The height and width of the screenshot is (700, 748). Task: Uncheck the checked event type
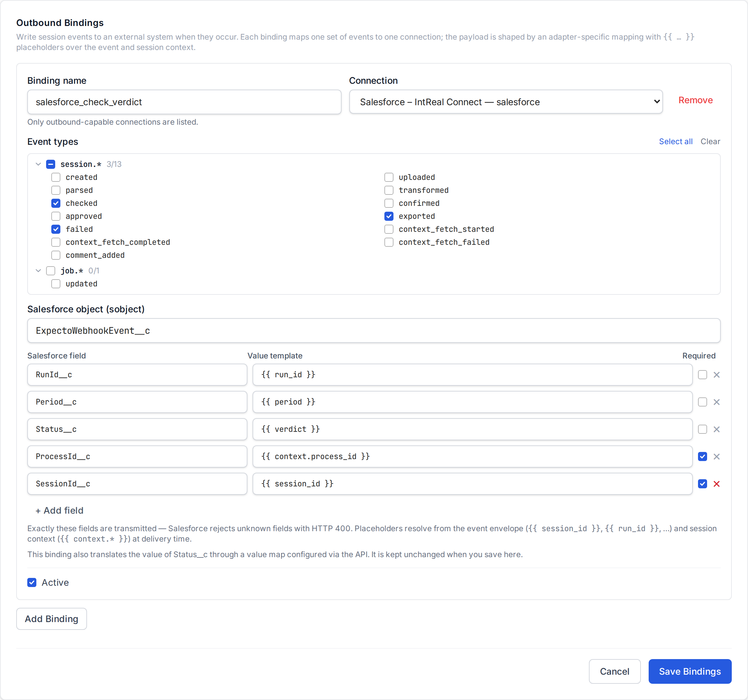coord(56,203)
